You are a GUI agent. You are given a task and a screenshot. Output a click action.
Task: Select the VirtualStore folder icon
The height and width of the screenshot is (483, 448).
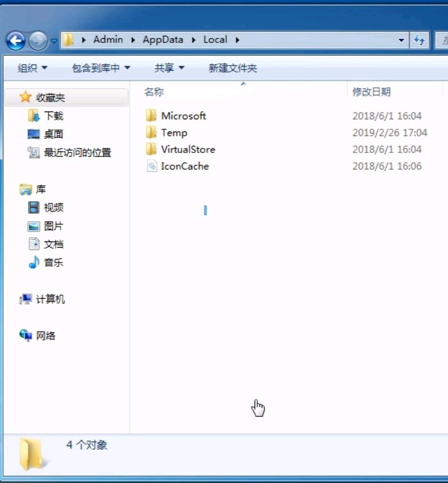[x=151, y=149]
